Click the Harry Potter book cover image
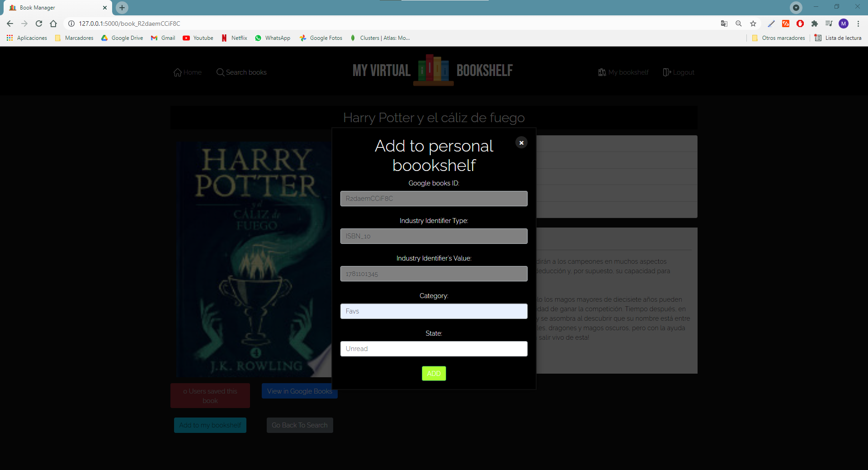 (x=254, y=259)
